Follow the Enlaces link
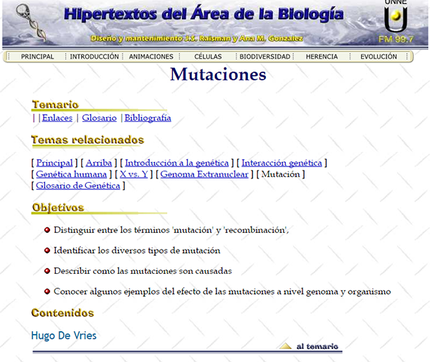This screenshot has width=430, height=362. (x=57, y=118)
